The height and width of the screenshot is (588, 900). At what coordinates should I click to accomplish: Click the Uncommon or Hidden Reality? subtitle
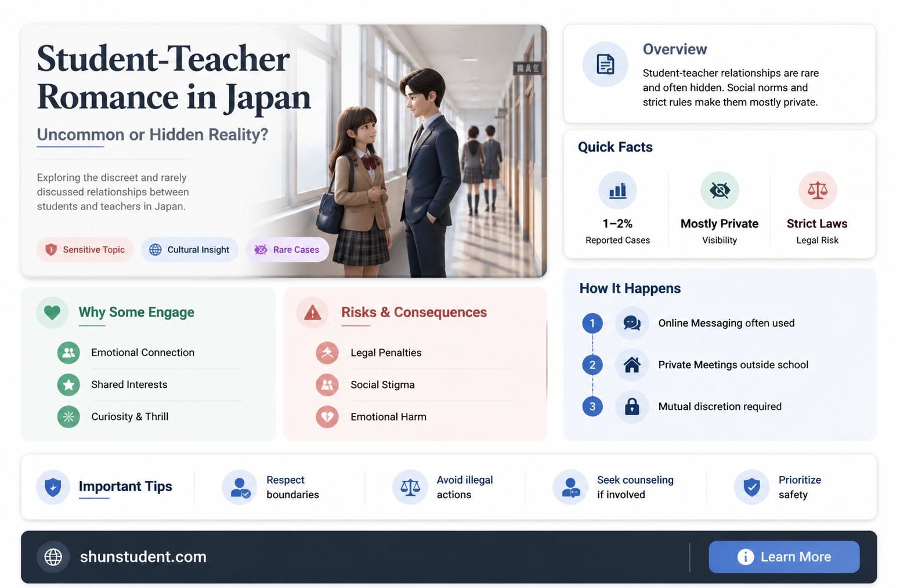(153, 135)
